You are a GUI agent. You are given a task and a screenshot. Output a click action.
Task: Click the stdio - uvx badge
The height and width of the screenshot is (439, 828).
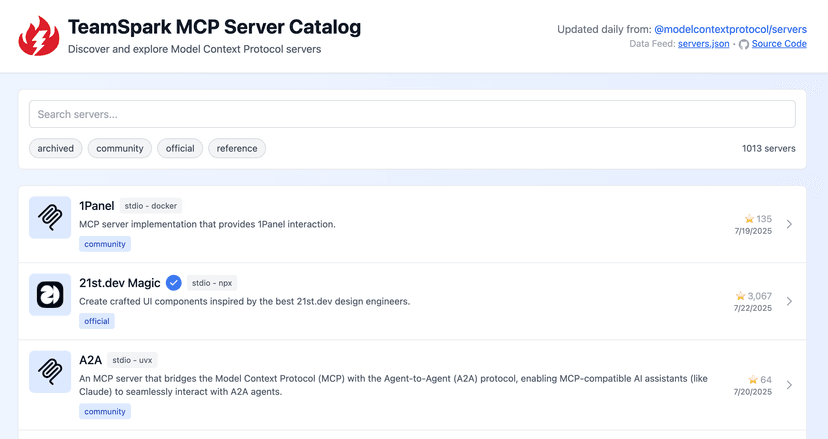(x=132, y=360)
